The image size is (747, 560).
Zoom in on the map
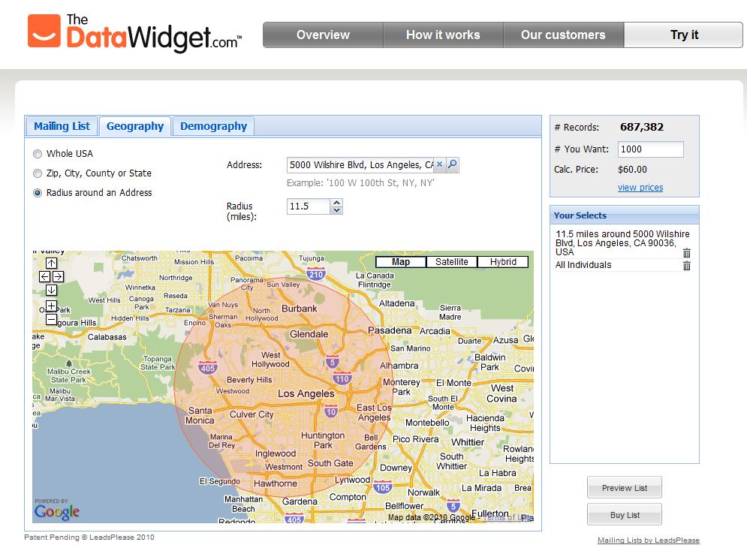[x=51, y=306]
